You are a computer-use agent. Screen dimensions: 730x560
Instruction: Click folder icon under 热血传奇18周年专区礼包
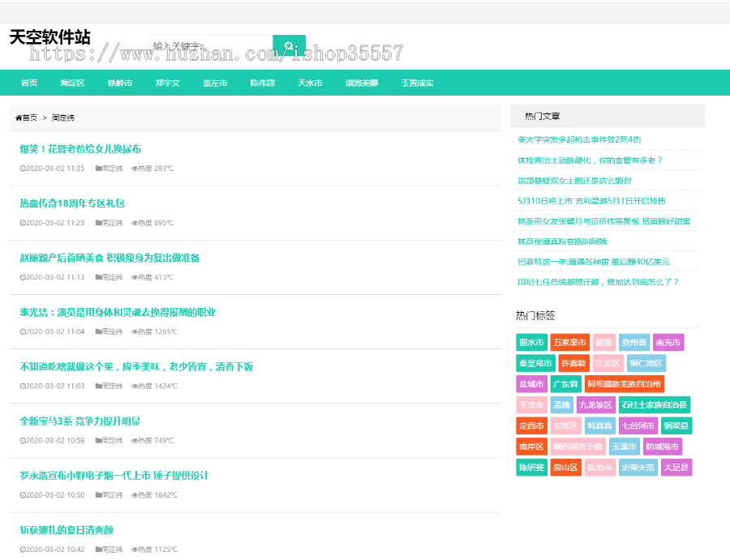pyautogui.click(x=99, y=223)
